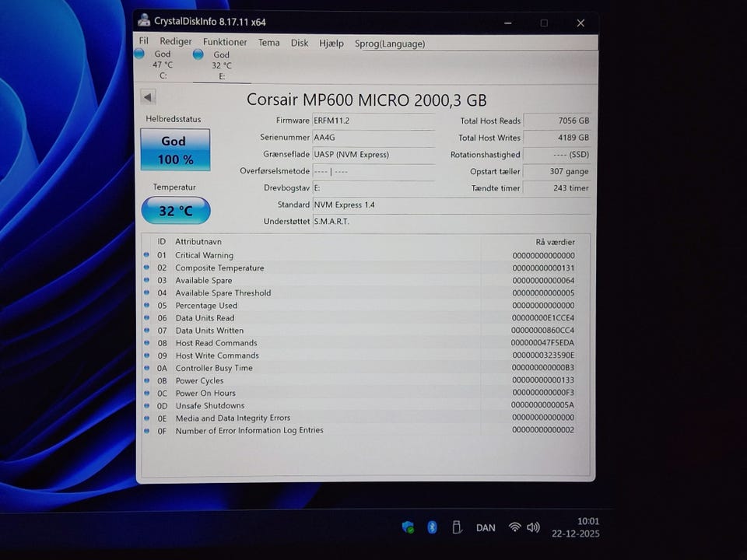Click the status dot beside Power Cycles
747x560 pixels.
coord(147,380)
